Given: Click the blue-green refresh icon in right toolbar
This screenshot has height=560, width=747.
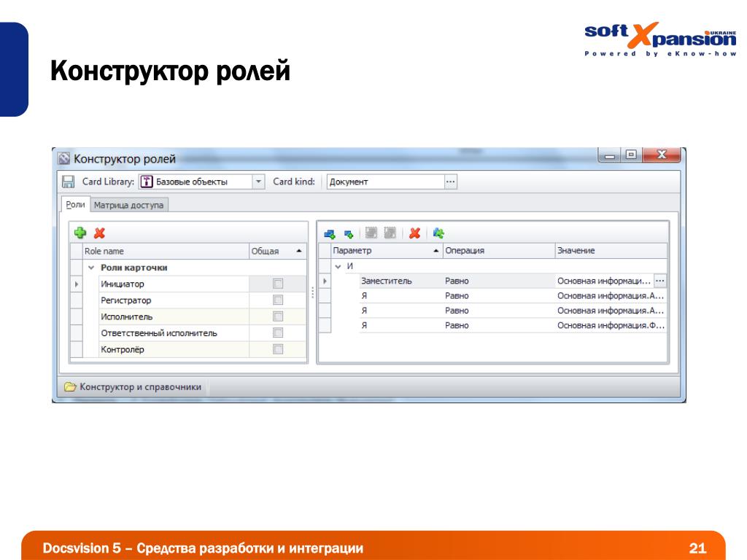Looking at the screenshot, I should pos(438,233).
